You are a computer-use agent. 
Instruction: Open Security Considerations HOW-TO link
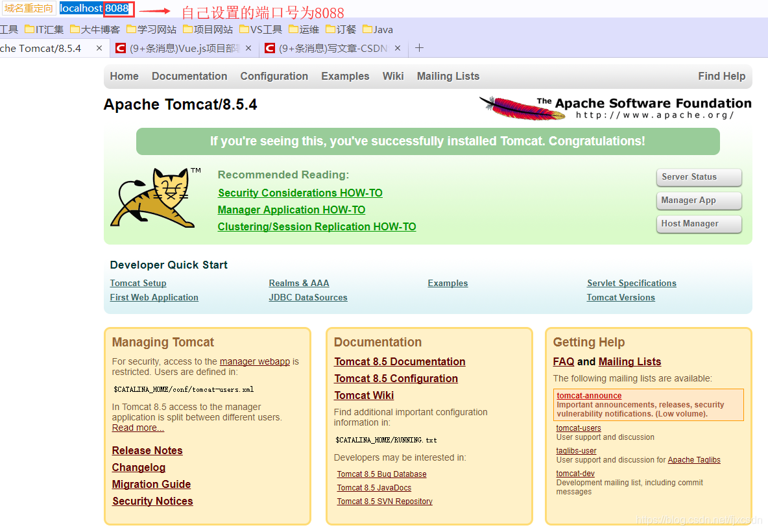tap(300, 193)
